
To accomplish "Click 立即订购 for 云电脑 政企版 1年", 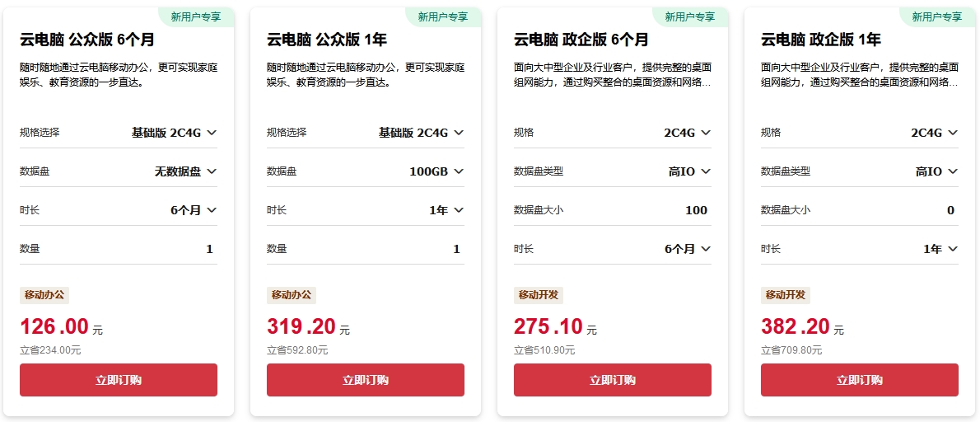I will click(860, 380).
